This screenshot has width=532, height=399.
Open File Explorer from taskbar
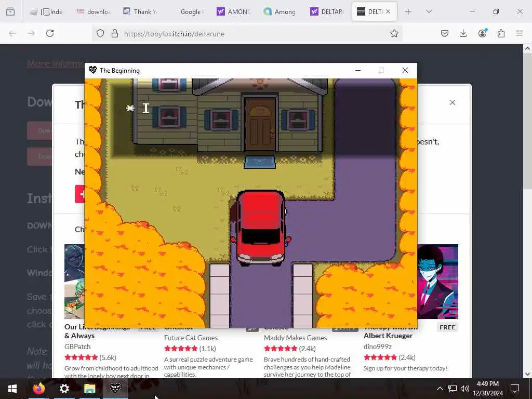coord(89,389)
